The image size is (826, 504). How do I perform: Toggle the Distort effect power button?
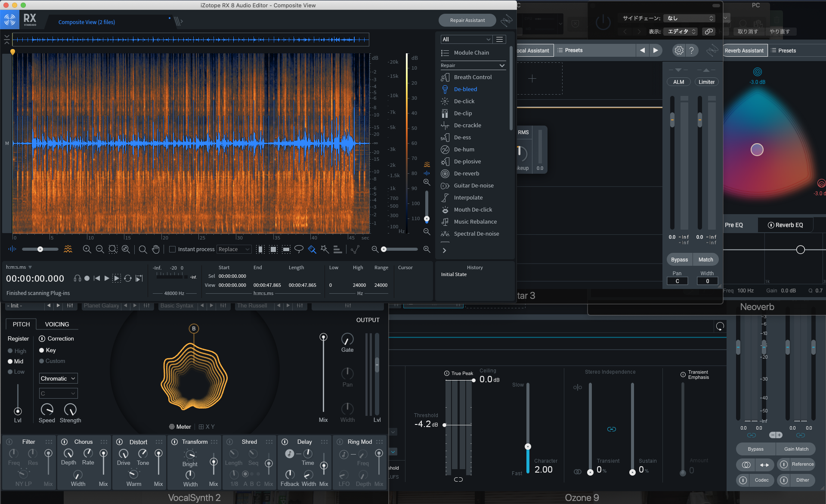coord(120,442)
